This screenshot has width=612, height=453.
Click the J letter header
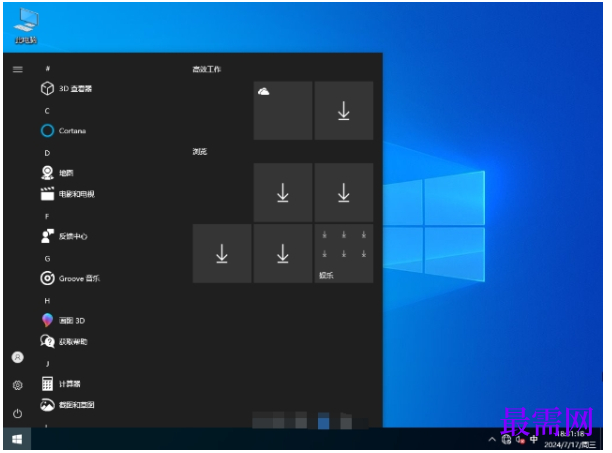[47, 364]
